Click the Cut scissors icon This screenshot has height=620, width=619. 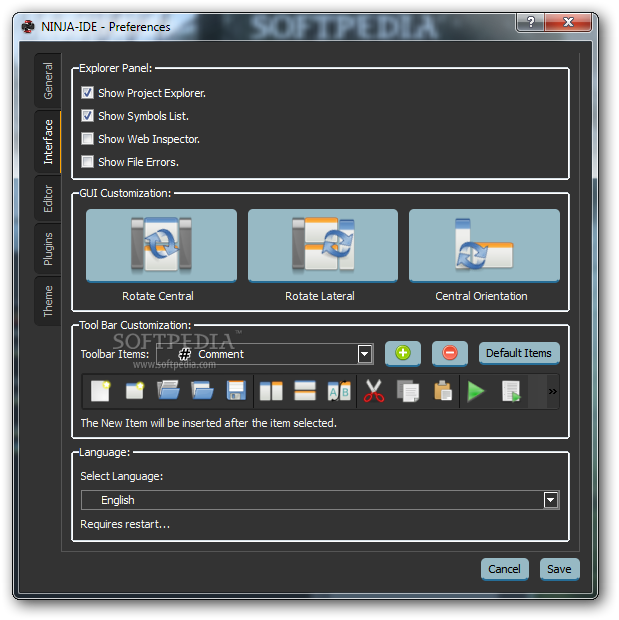point(374,391)
